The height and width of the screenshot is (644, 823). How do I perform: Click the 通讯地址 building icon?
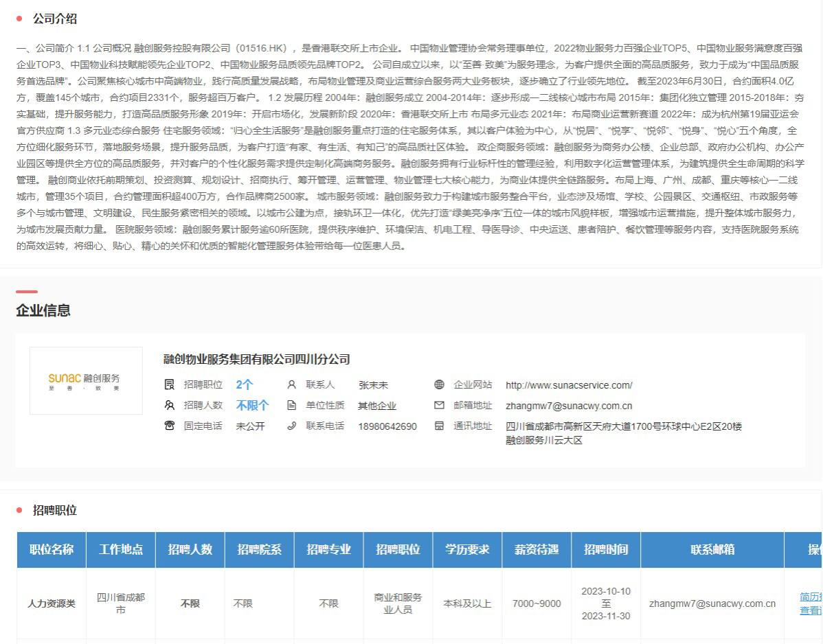pyautogui.click(x=439, y=426)
